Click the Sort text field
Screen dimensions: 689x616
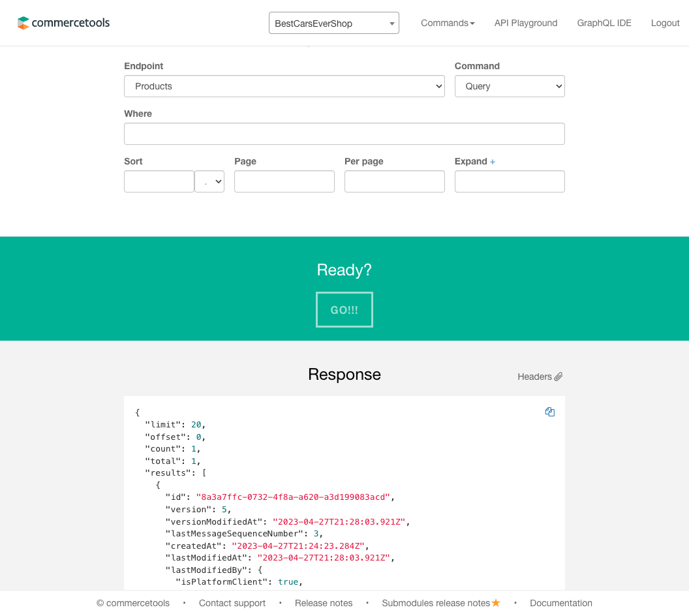pyautogui.click(x=159, y=181)
